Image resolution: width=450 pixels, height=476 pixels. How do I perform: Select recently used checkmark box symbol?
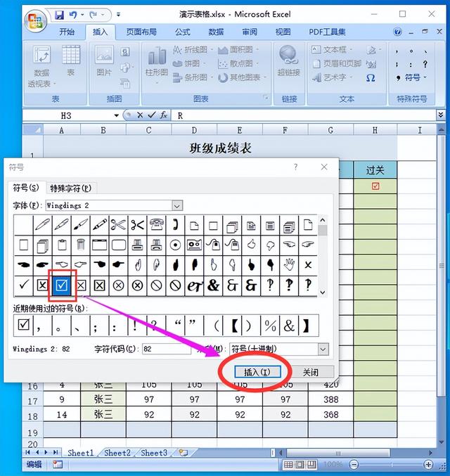[23, 325]
